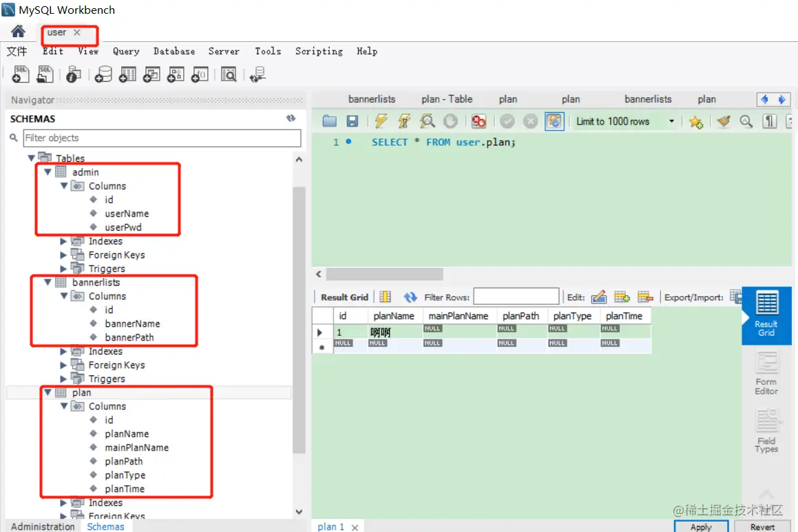
Task: Create a new table icon
Action: tap(127, 74)
